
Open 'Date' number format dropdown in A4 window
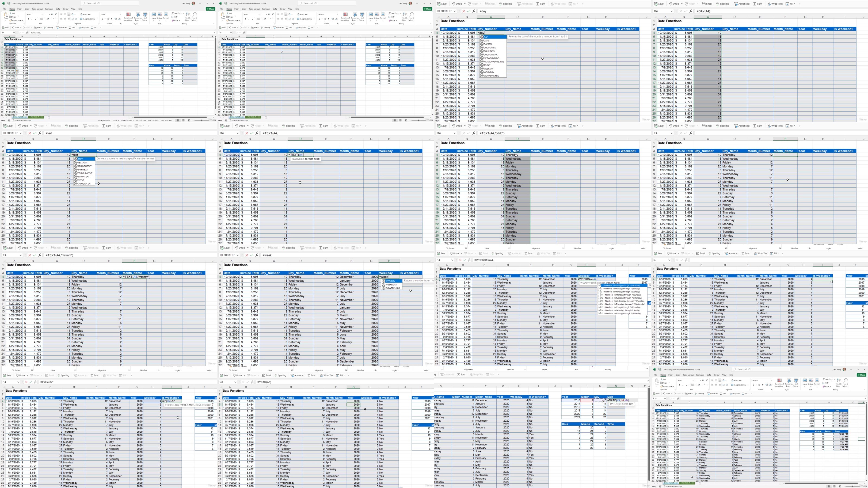click(x=120, y=14)
